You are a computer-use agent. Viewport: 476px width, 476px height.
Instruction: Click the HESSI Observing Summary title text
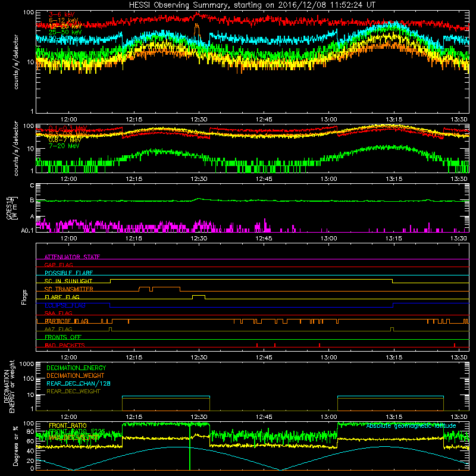pyautogui.click(x=252, y=5)
